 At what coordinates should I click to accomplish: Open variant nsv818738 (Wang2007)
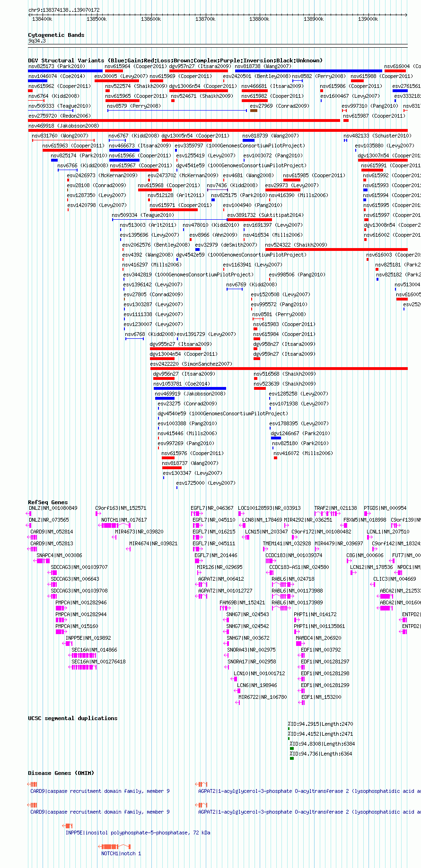[x=263, y=66]
